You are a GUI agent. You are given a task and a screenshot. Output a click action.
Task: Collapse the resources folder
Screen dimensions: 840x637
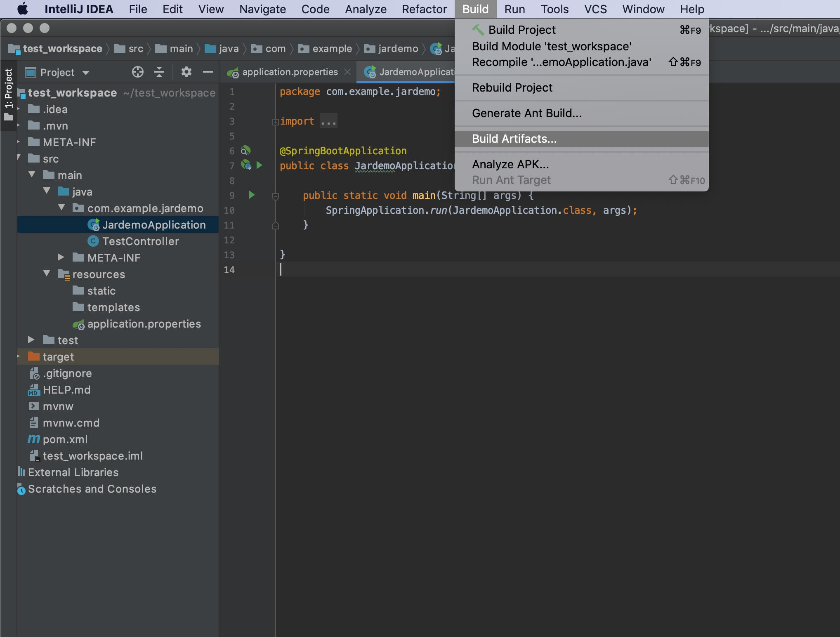tap(47, 274)
